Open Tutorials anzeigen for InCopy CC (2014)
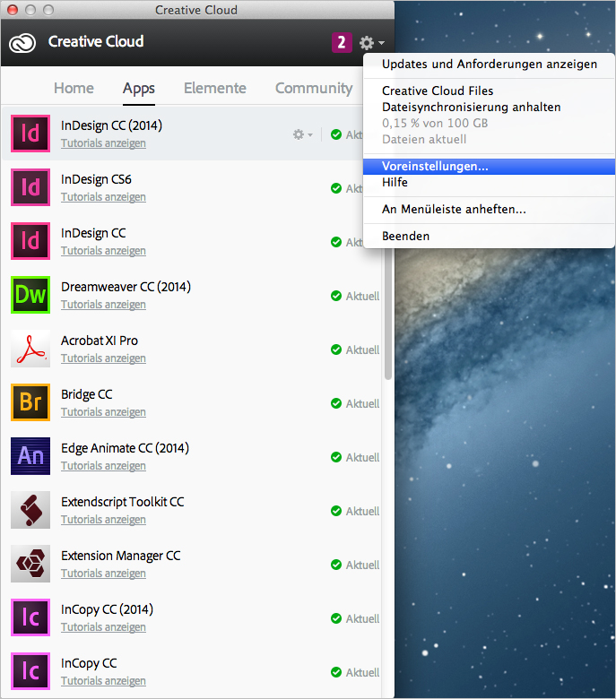This screenshot has height=699, width=616. [103, 627]
